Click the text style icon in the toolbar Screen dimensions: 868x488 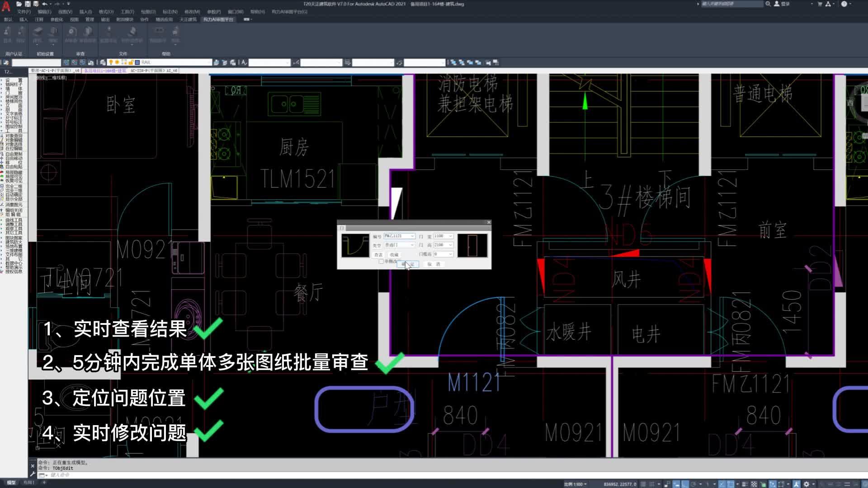[244, 62]
